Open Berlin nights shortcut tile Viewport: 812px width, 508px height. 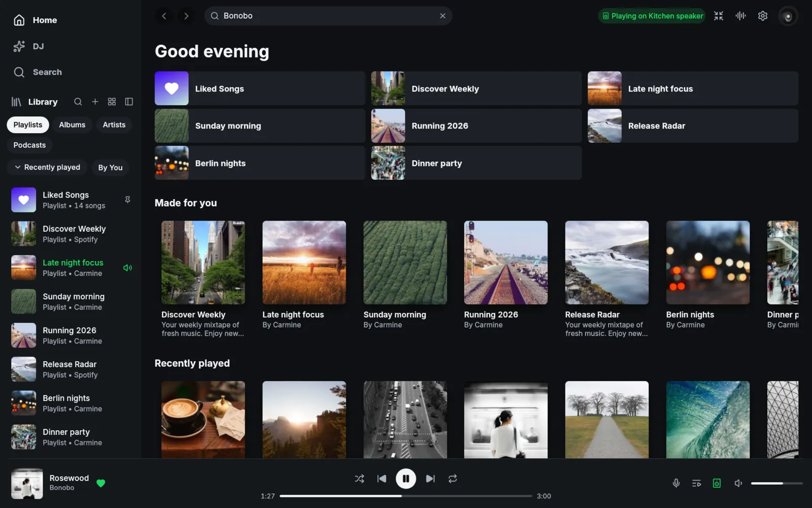[260, 163]
